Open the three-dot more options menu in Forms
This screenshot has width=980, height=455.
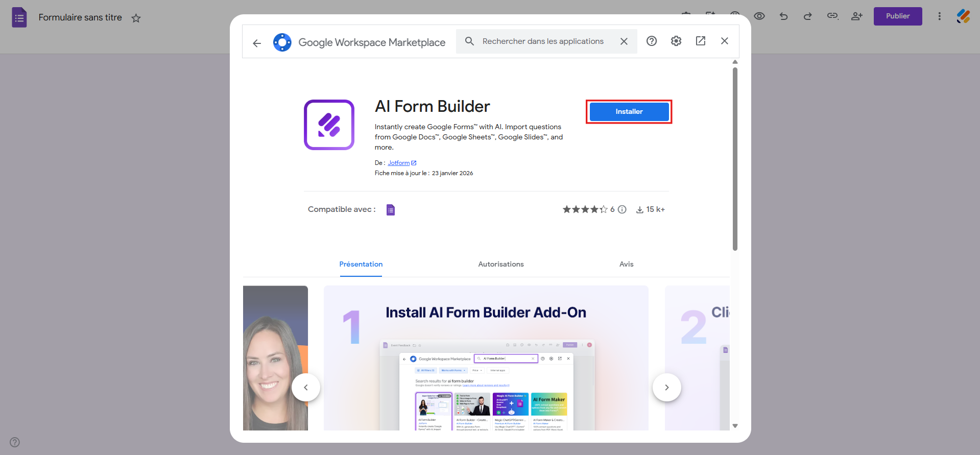(939, 16)
